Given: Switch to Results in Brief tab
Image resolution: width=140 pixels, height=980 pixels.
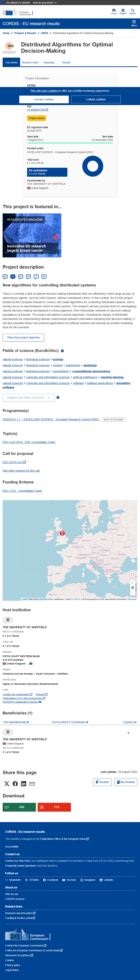Looking at the screenshot, I should click(30, 62).
